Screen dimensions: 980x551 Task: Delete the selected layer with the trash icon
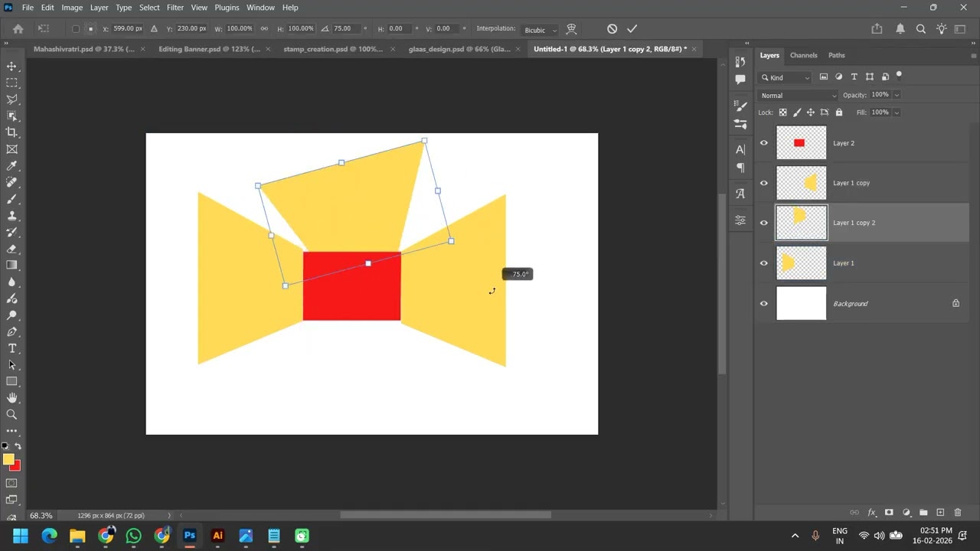point(958,512)
